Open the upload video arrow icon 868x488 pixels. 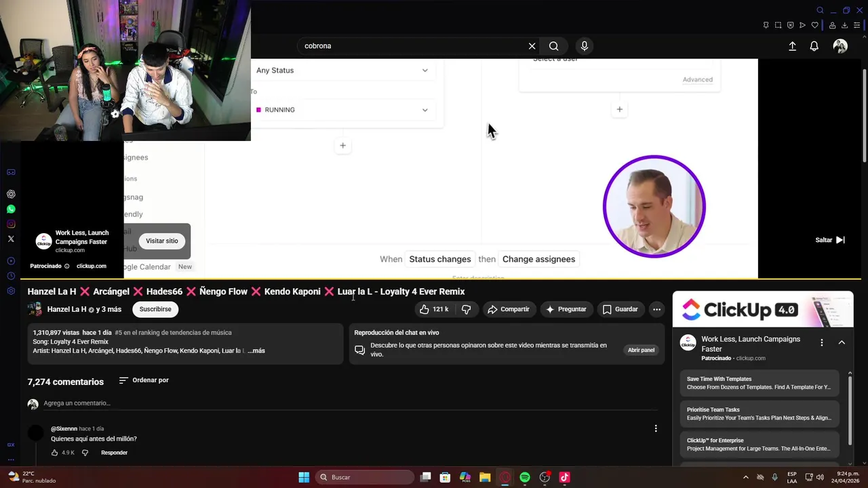click(x=792, y=46)
